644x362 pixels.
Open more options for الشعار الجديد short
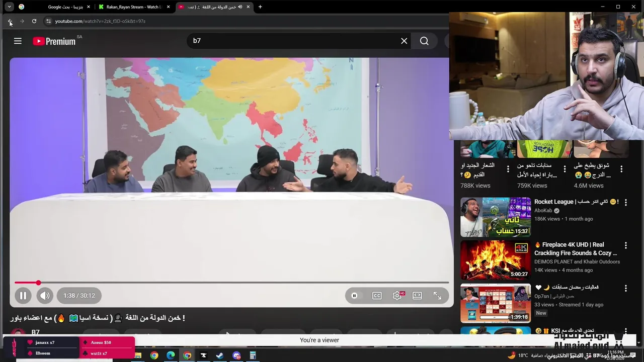click(x=508, y=169)
